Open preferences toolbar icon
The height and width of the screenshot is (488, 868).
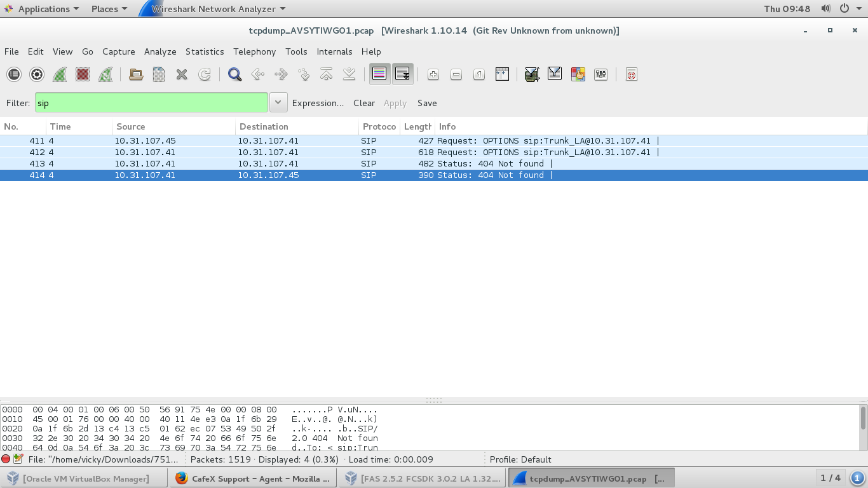pyautogui.click(x=601, y=74)
